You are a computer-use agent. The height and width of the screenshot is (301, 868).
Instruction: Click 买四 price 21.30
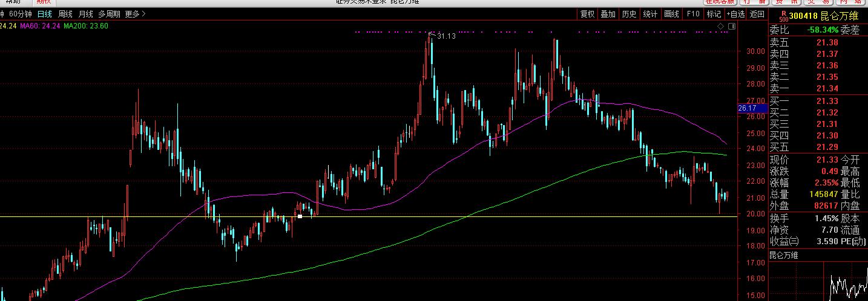pos(827,136)
